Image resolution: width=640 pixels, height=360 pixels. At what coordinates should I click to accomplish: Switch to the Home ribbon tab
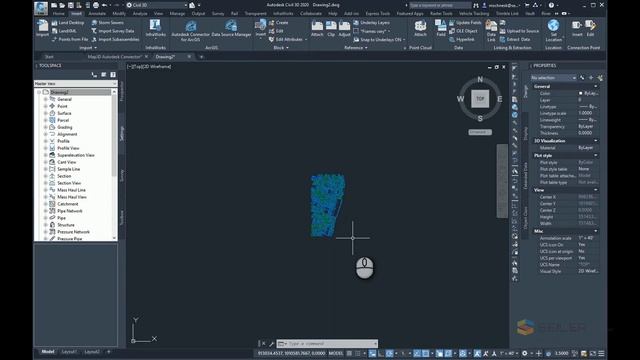coord(59,13)
